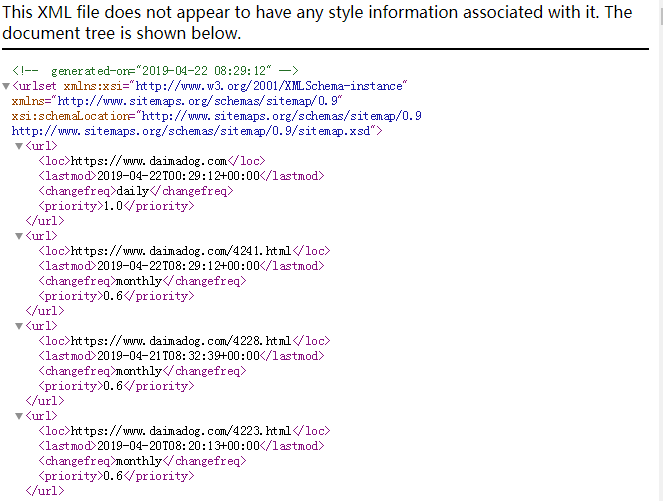Click the lastmod value 2019-04-22T00:29:12+00:00

(x=178, y=176)
